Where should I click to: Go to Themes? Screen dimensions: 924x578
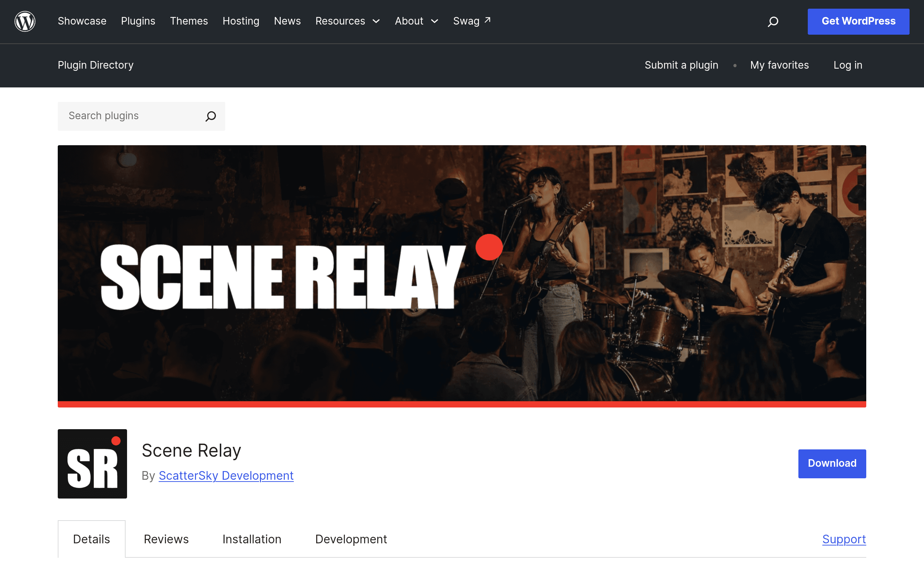189,21
